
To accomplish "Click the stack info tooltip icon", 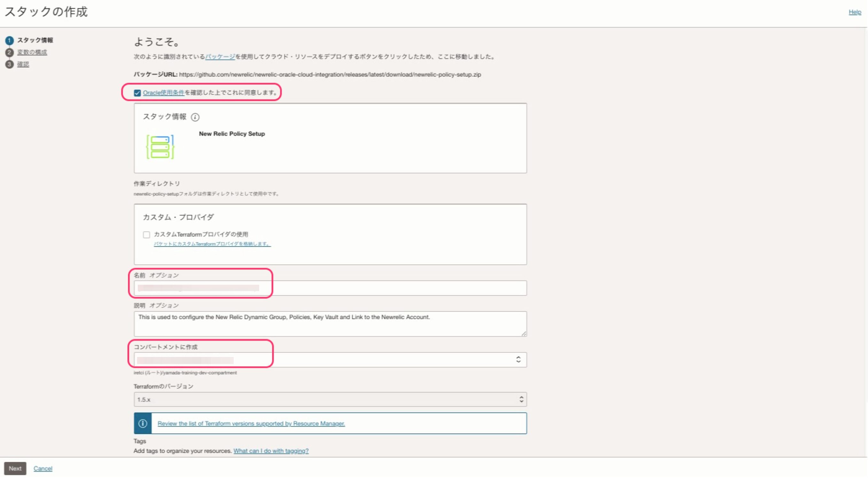I will [195, 117].
